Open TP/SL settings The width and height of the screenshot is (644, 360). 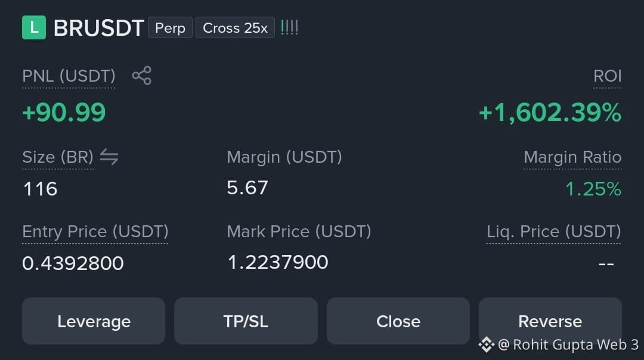pos(246,321)
